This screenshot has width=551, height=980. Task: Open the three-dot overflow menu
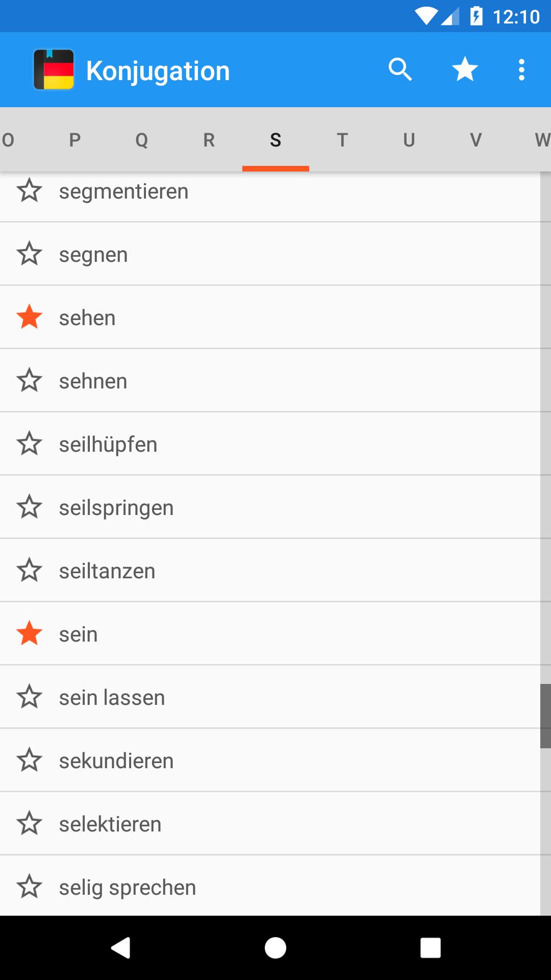tap(521, 69)
